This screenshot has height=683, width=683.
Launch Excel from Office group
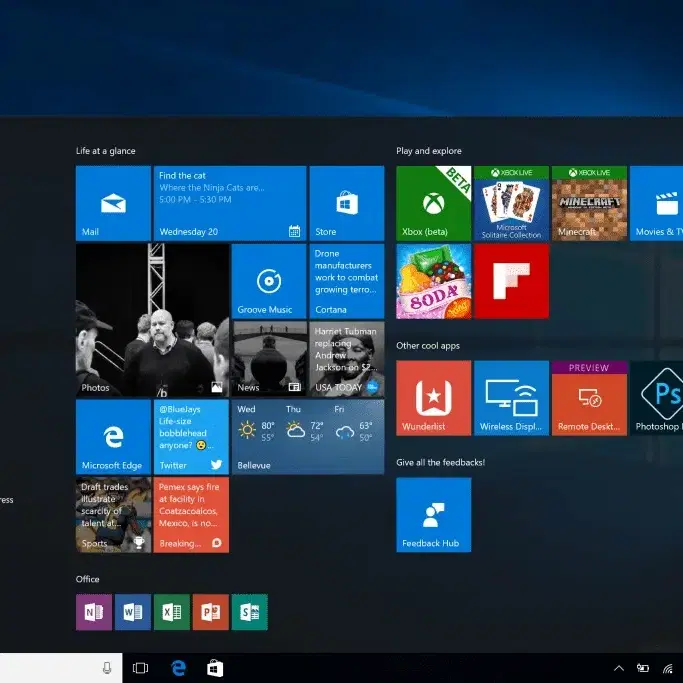pos(172,612)
